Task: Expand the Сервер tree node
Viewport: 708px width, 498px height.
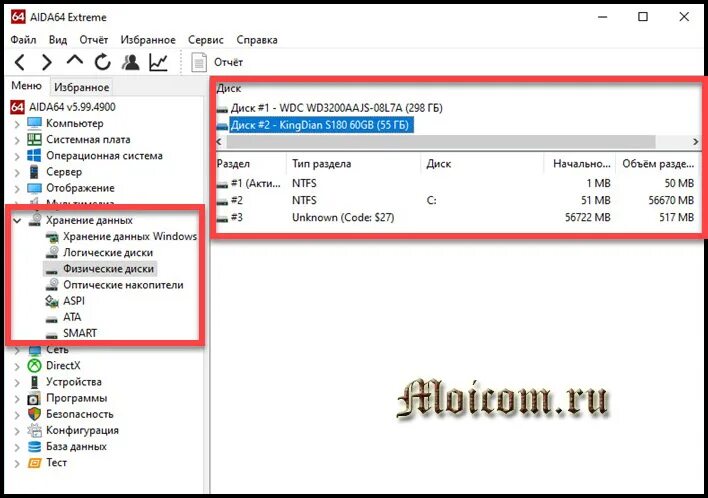Action: [x=17, y=172]
